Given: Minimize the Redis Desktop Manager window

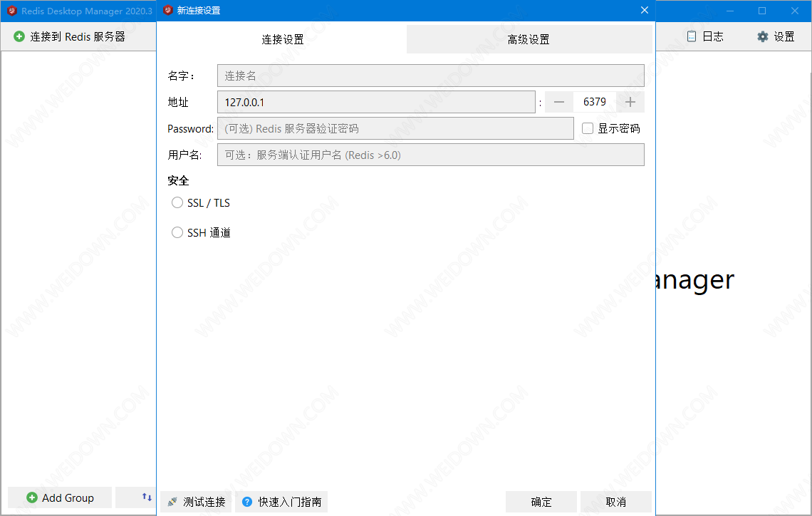Looking at the screenshot, I should [x=730, y=11].
